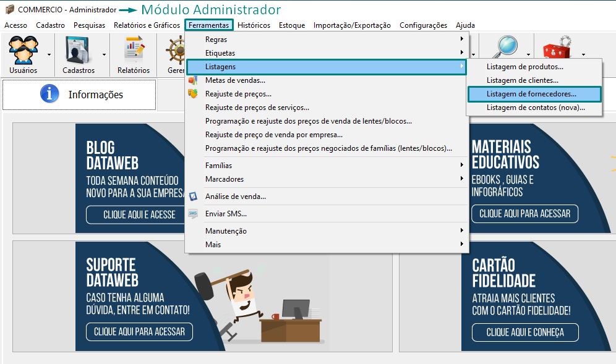
Task: Open Metas de vendas from the menu
Action: 235,80
